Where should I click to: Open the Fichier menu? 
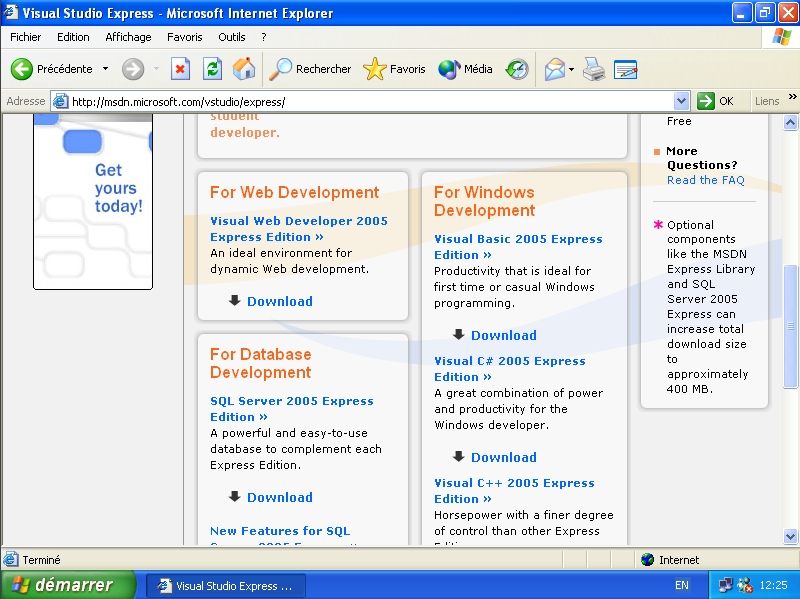coord(26,37)
